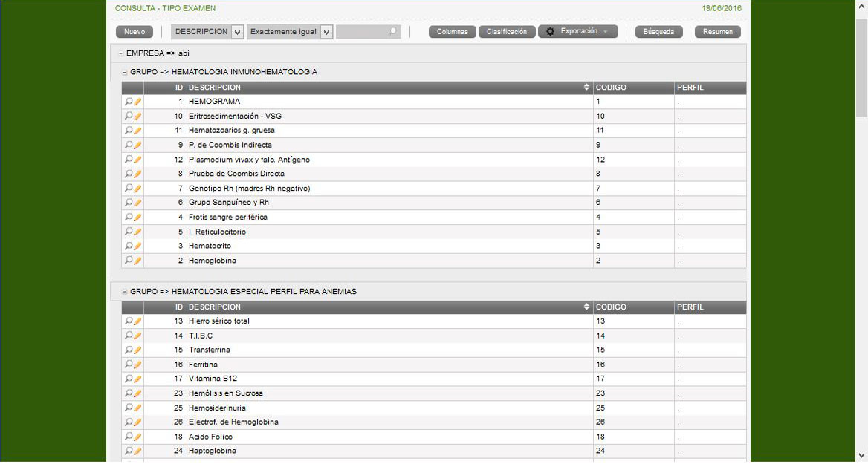Edit the Vitamina B12 record with pencil icon
Screen dimensions: 868x464
click(x=137, y=379)
